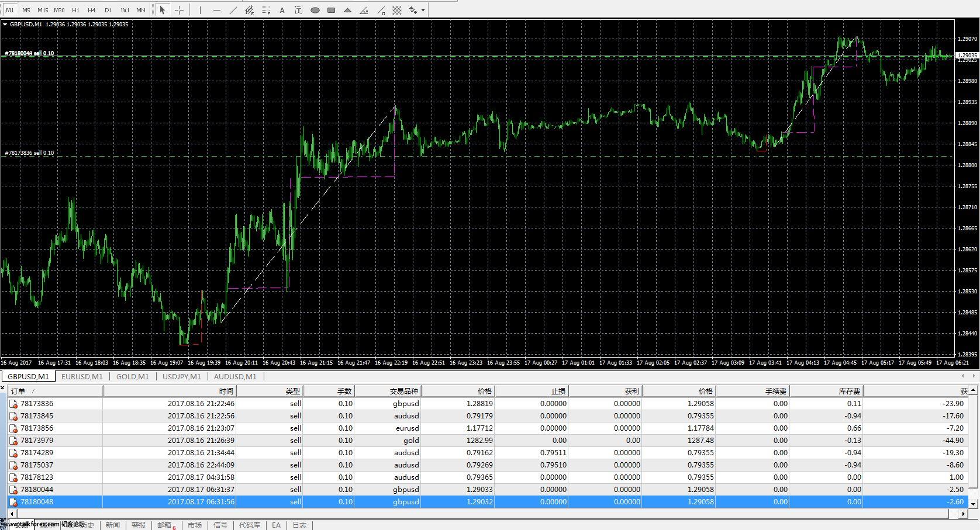Viewport: 980px width, 530px height.
Task: Choose the text label tool
Action: click(298, 10)
